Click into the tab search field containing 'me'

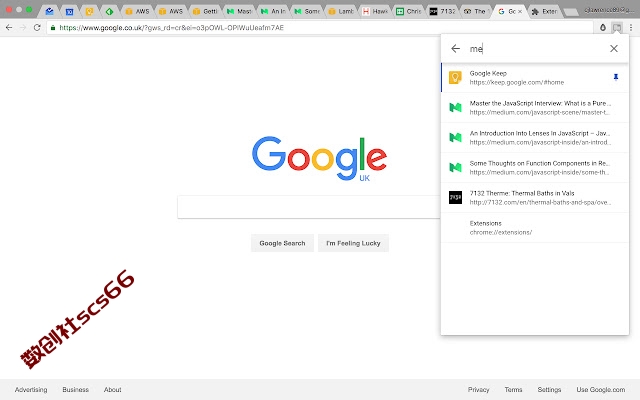535,49
